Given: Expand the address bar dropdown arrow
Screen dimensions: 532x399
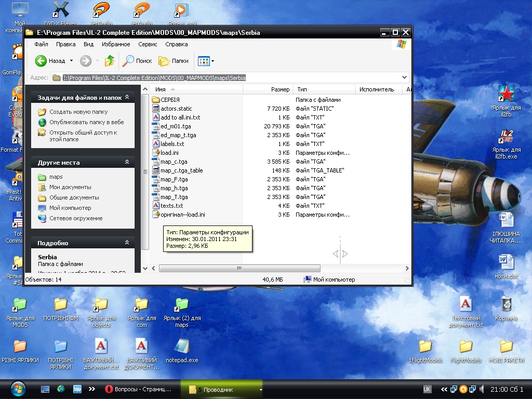Looking at the screenshot, I should [x=405, y=77].
